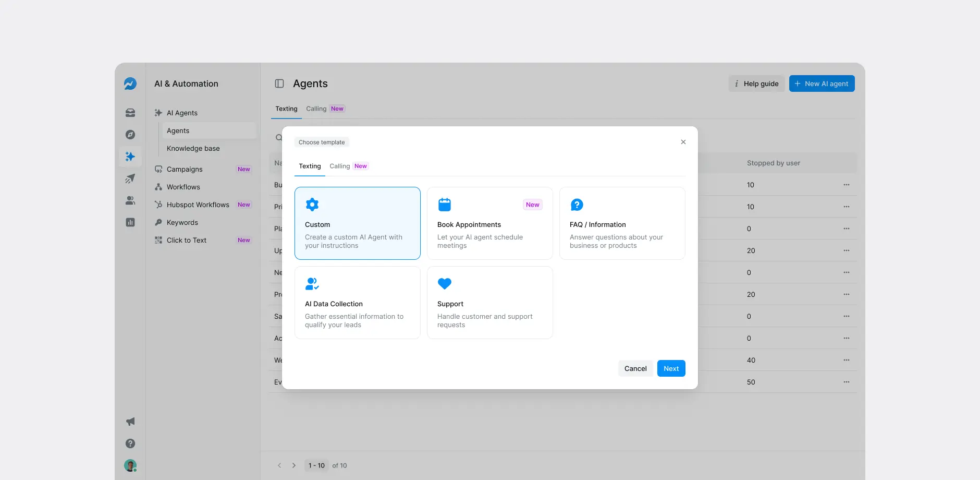Open row options for the value 40 row

pyautogui.click(x=847, y=360)
